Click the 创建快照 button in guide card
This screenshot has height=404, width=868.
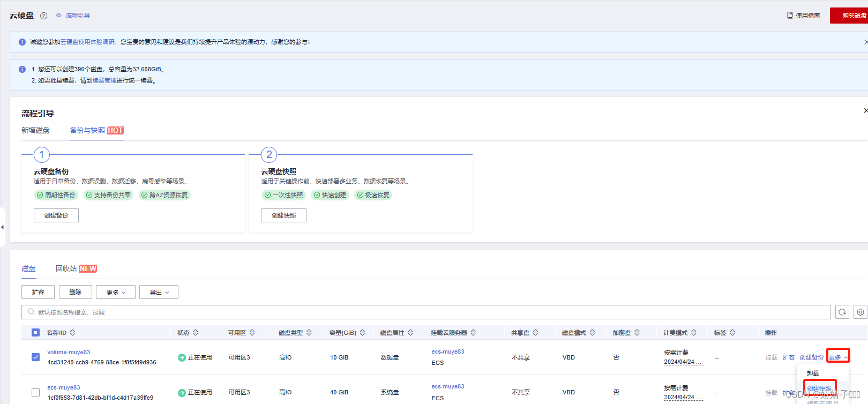(x=283, y=215)
